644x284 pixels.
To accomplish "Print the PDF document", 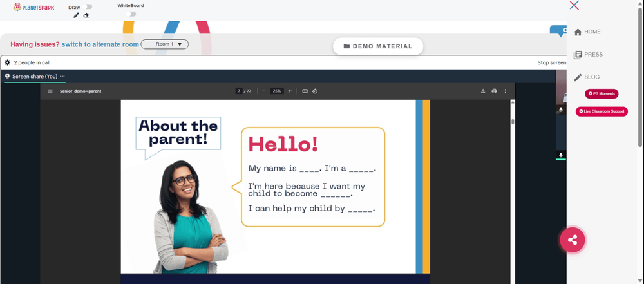I will [x=494, y=91].
